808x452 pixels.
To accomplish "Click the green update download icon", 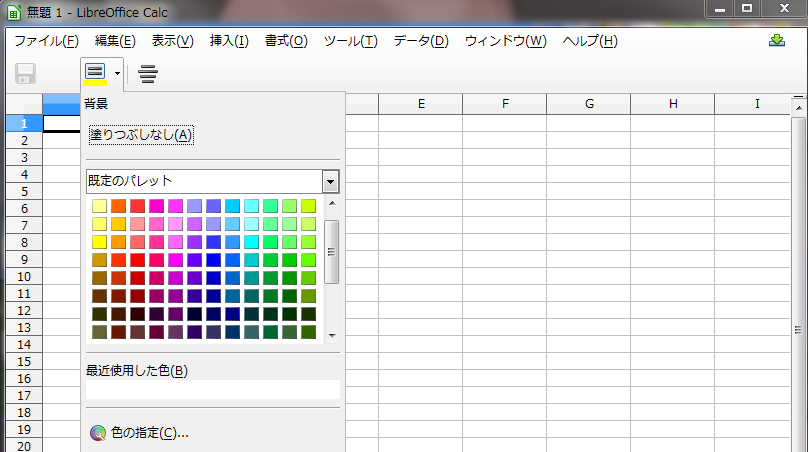I will tap(777, 41).
